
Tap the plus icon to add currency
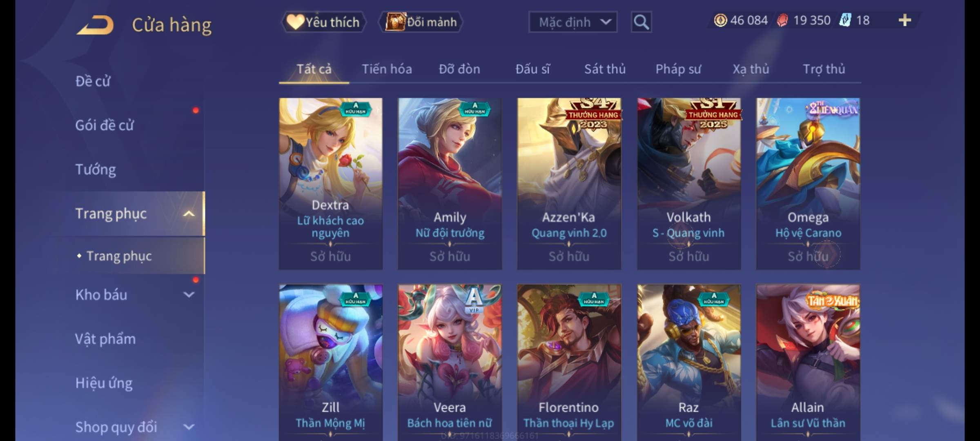click(x=905, y=20)
